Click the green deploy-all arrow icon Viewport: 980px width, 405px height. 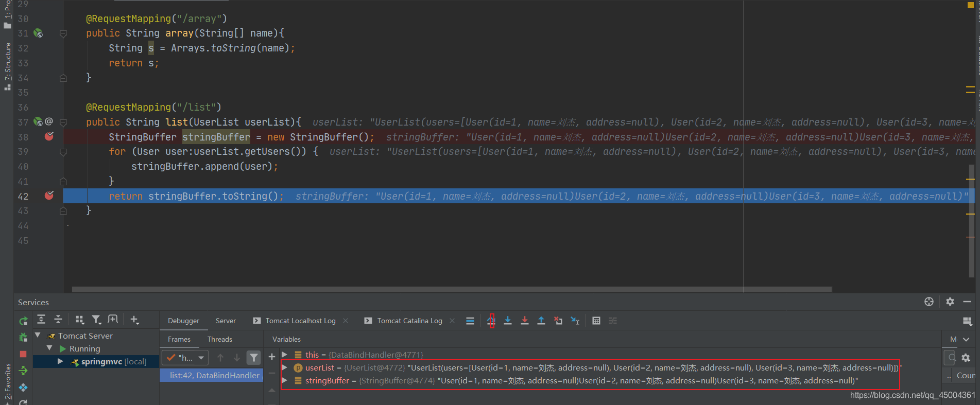point(23,371)
